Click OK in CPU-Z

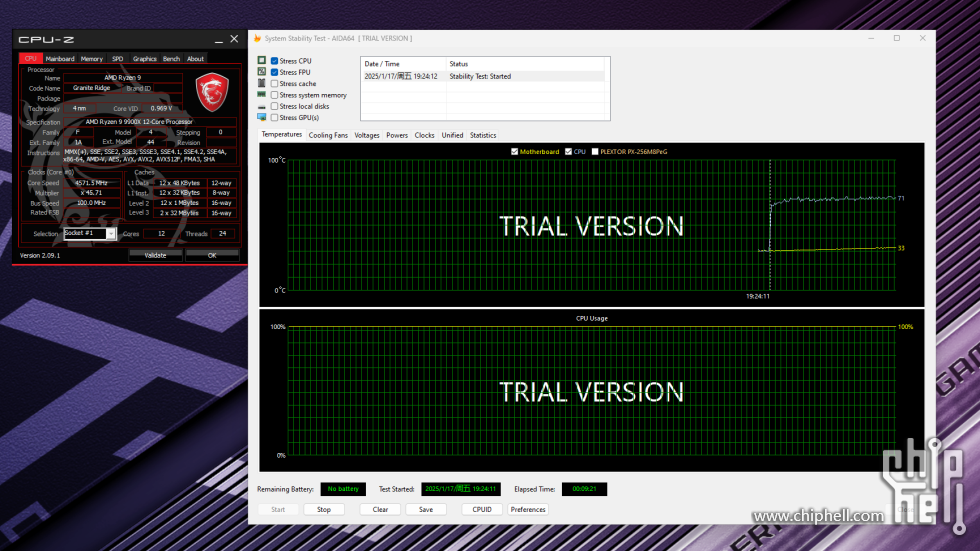[212, 255]
